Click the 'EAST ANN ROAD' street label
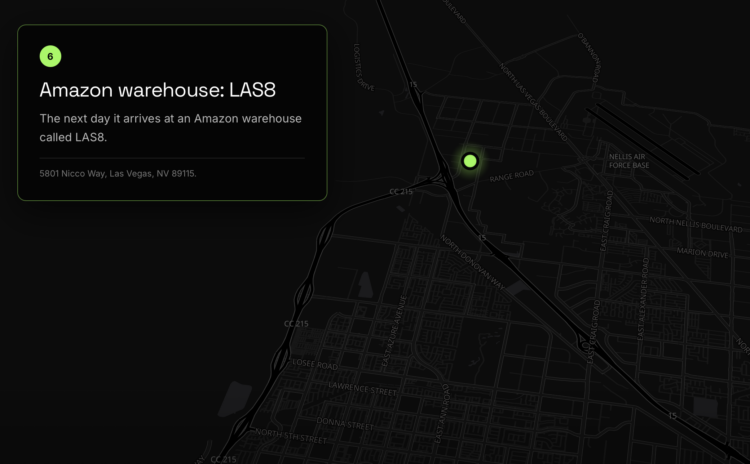 (x=442, y=413)
